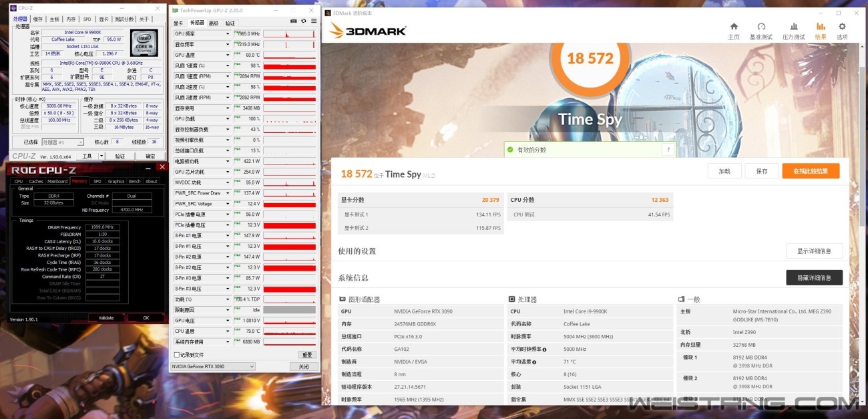Click the orange compare results online button
Screen dimensions: 868x419
(811, 171)
